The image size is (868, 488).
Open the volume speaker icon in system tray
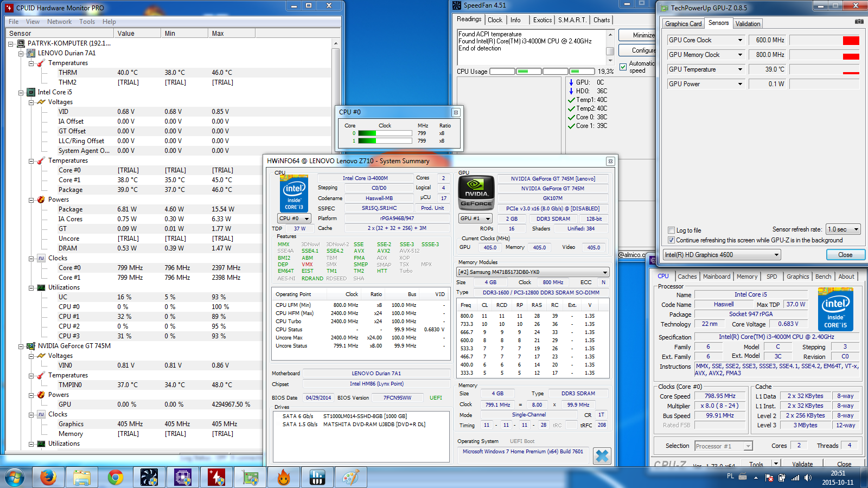[x=808, y=478]
